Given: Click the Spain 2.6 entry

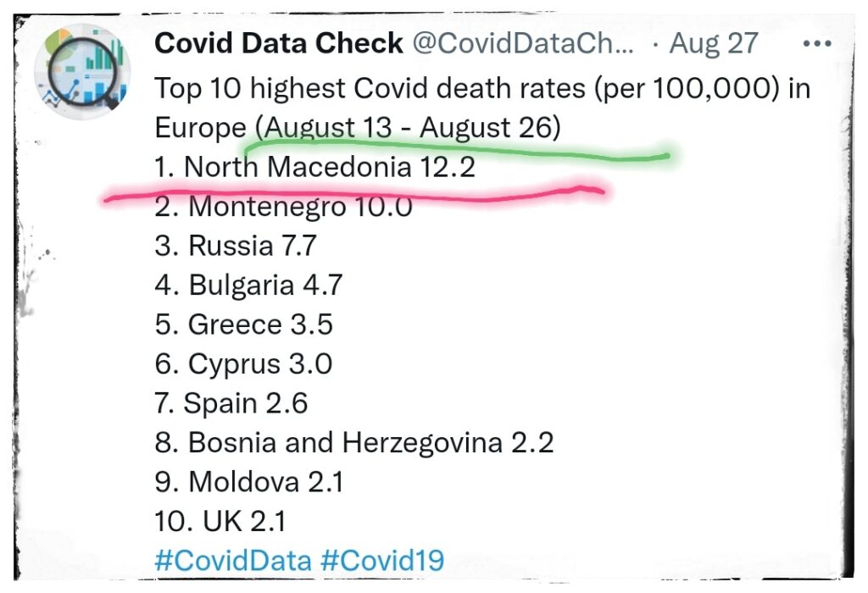Looking at the screenshot, I should [x=231, y=403].
